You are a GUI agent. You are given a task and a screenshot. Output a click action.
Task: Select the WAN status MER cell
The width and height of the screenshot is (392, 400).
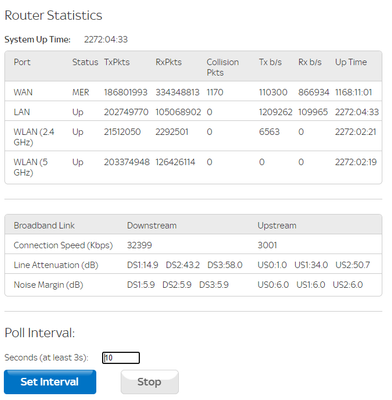pos(81,92)
